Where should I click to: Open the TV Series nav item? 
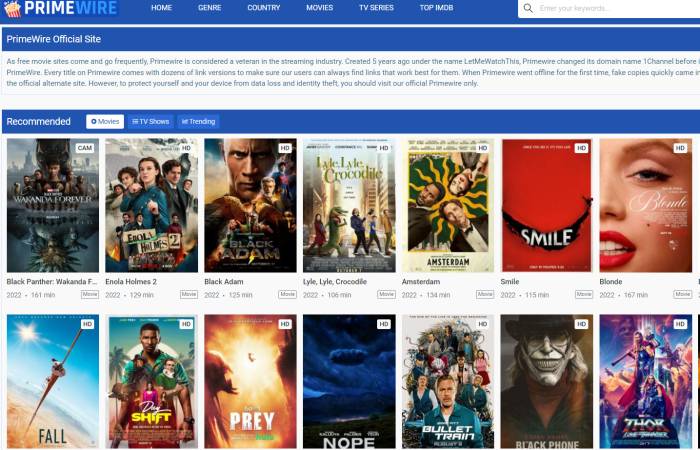pos(376,8)
